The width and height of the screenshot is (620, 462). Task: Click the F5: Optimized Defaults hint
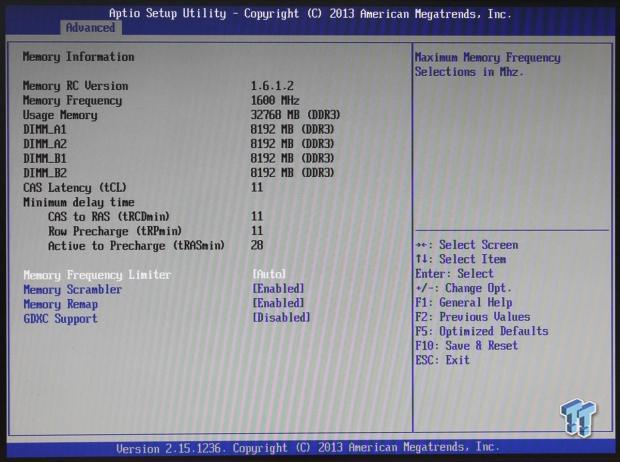482,331
